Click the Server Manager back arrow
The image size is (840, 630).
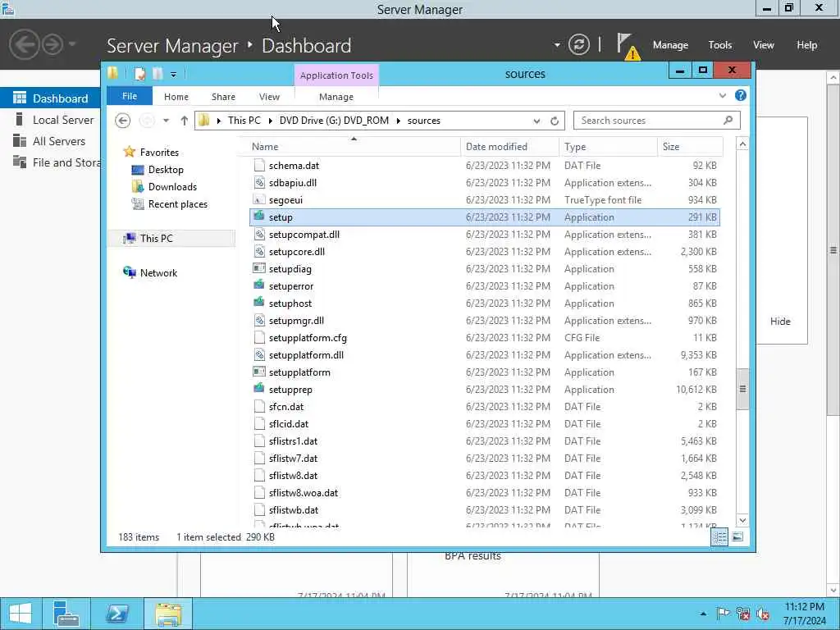pyautogui.click(x=24, y=44)
